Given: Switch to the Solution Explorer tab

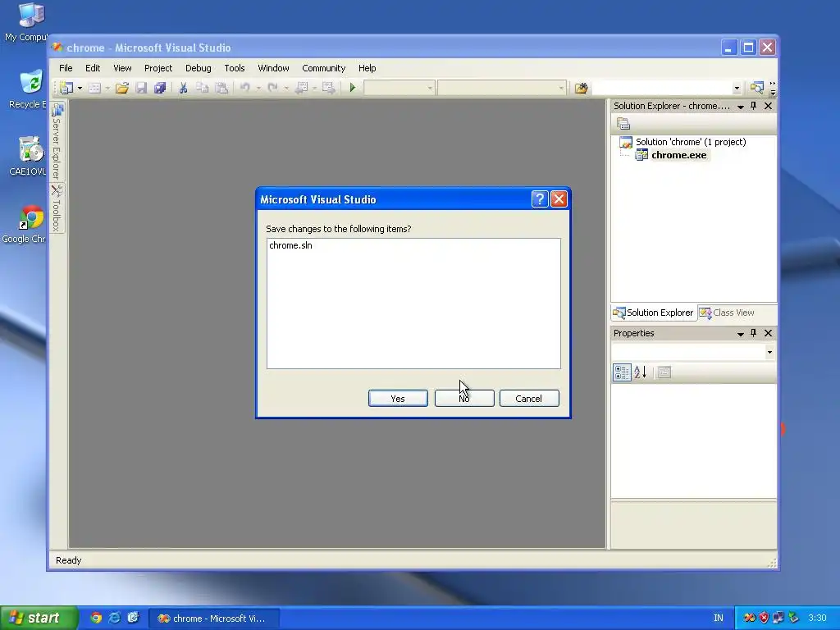Looking at the screenshot, I should point(654,313).
